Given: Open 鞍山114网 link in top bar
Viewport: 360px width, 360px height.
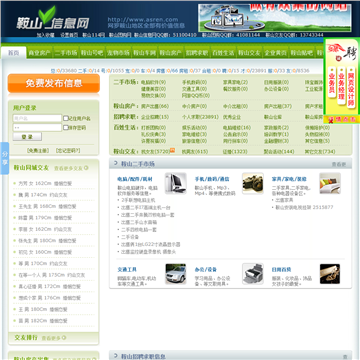Looking at the screenshot, I should tap(94, 35).
